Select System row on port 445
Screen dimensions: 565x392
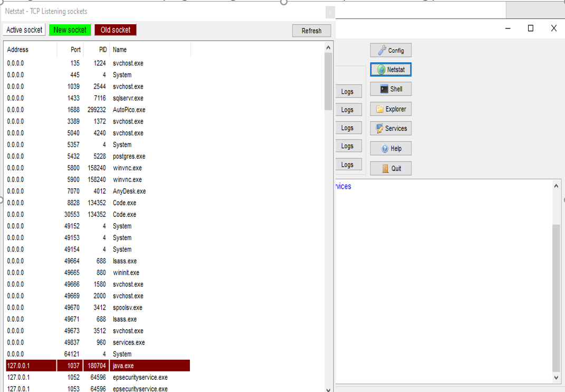98,74
